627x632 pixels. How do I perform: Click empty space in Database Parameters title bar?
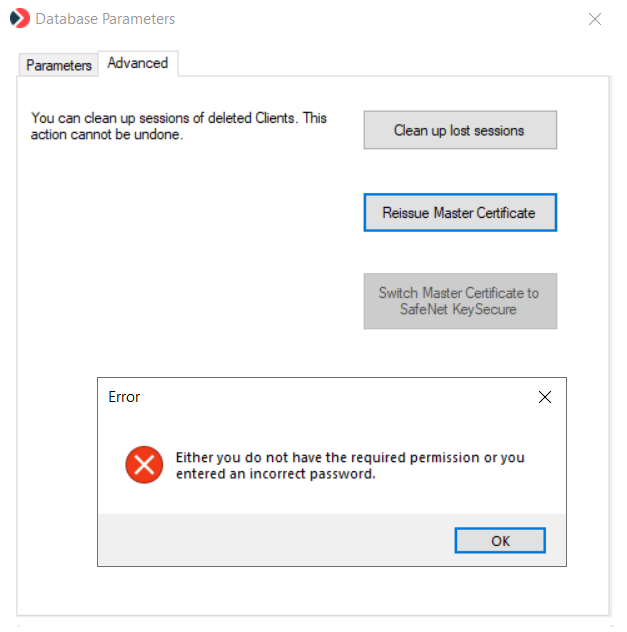[x=380, y=18]
